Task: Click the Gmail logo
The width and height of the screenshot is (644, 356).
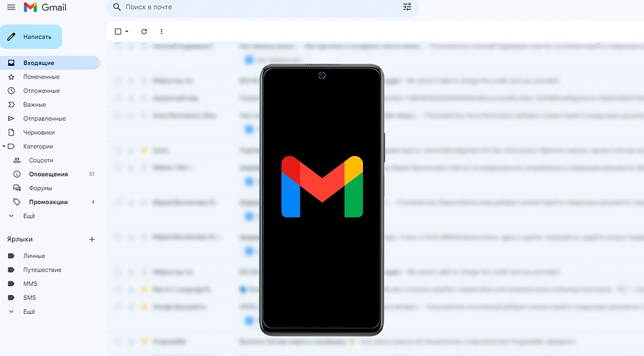Action: [45, 7]
